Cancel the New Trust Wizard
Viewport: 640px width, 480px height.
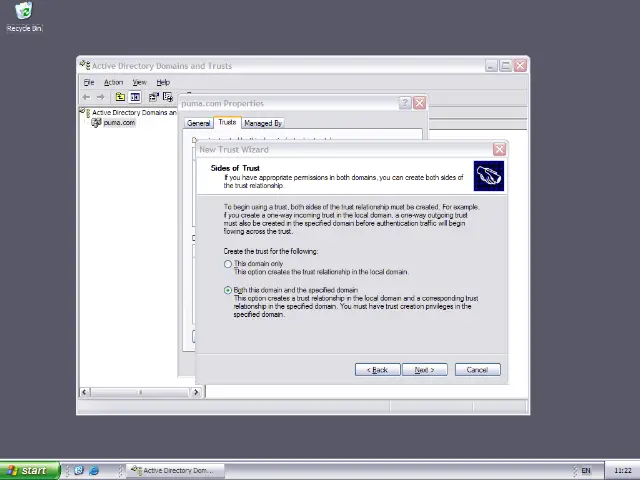click(478, 370)
